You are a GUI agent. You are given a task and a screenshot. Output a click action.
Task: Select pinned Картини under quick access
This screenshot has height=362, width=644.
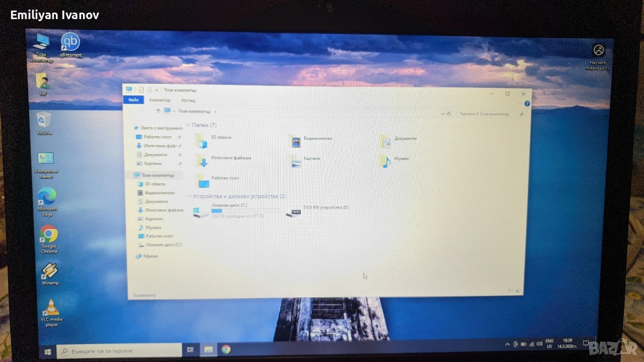click(x=159, y=163)
